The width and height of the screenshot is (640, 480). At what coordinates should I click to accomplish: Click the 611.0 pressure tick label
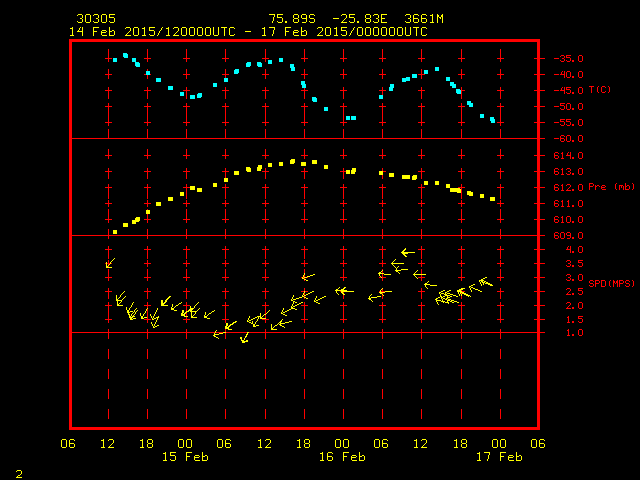tap(568, 204)
